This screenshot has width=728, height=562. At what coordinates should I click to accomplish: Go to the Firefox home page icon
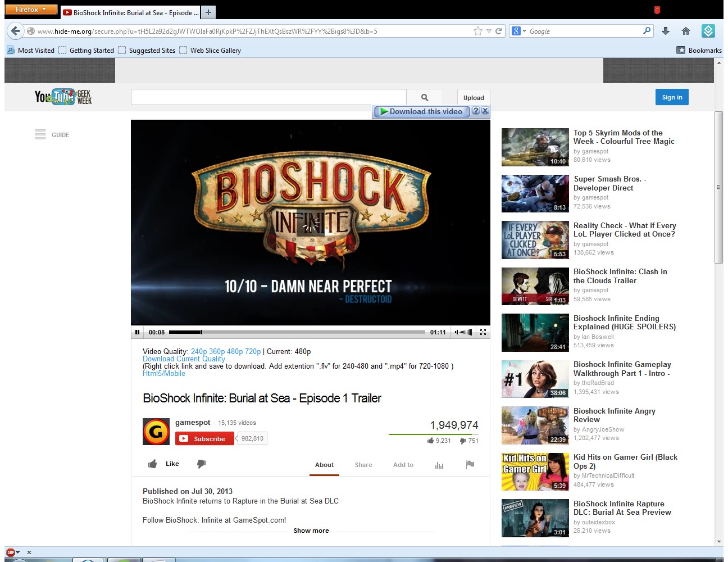click(x=686, y=31)
